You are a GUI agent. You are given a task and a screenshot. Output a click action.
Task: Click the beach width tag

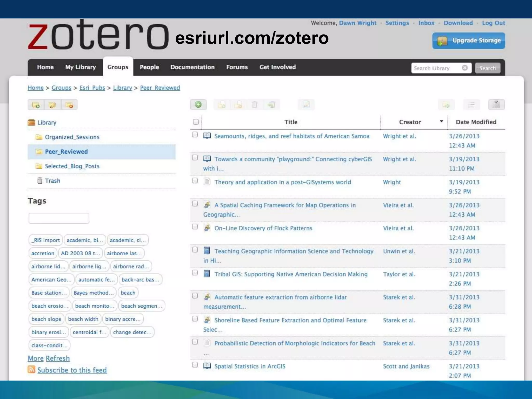(83, 319)
